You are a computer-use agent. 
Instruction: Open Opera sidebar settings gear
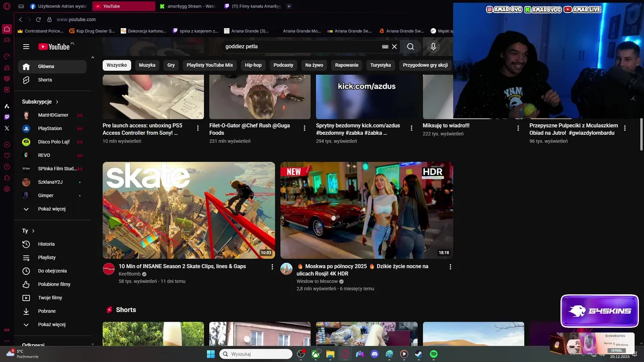[x=7, y=189]
